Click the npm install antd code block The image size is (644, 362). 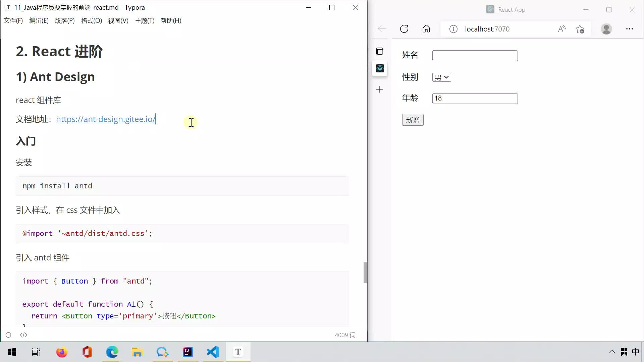click(x=182, y=186)
